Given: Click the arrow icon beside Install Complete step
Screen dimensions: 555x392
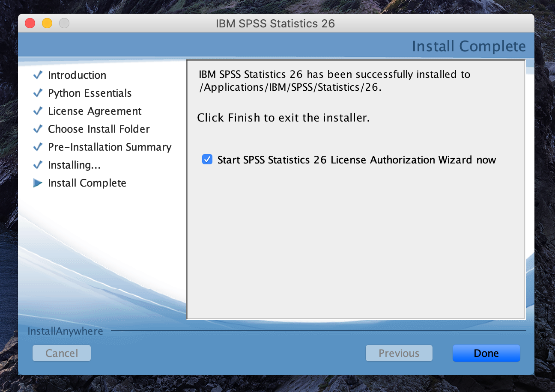Looking at the screenshot, I should (38, 183).
